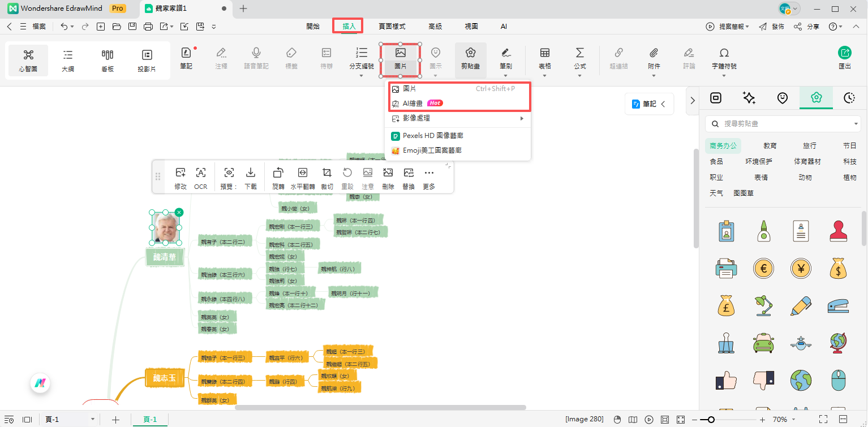This screenshot has width=868, height=427.
Task: Switch to 投影片 slide view
Action: [147, 61]
